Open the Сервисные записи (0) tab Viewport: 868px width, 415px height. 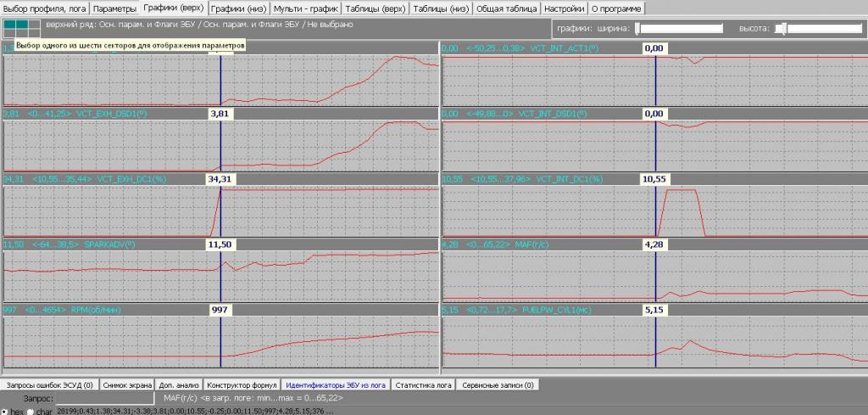pyautogui.click(x=498, y=385)
